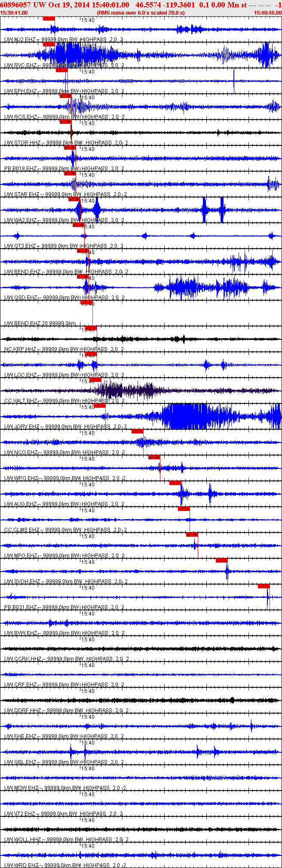Click the 15:39:41.00 start time label
Viewport: 282px width, 868px height.
coord(14,13)
